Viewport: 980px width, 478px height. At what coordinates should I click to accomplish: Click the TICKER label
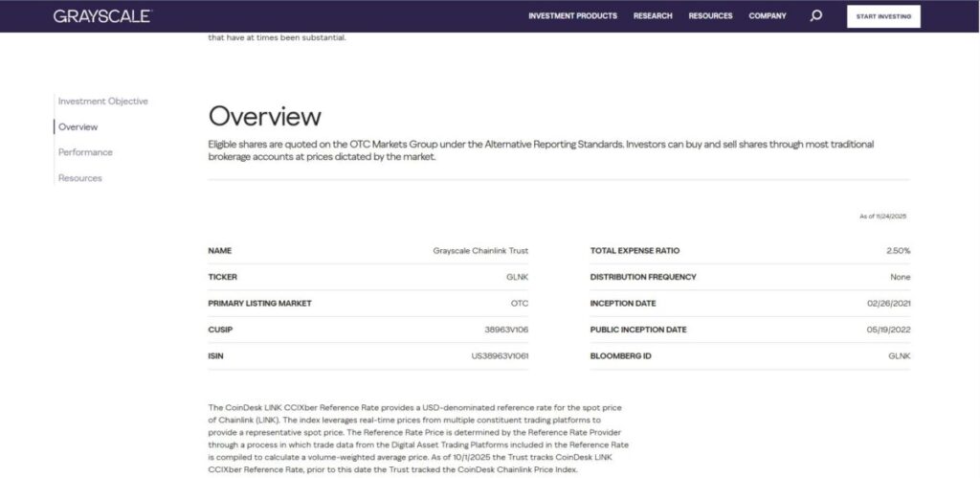click(222, 277)
